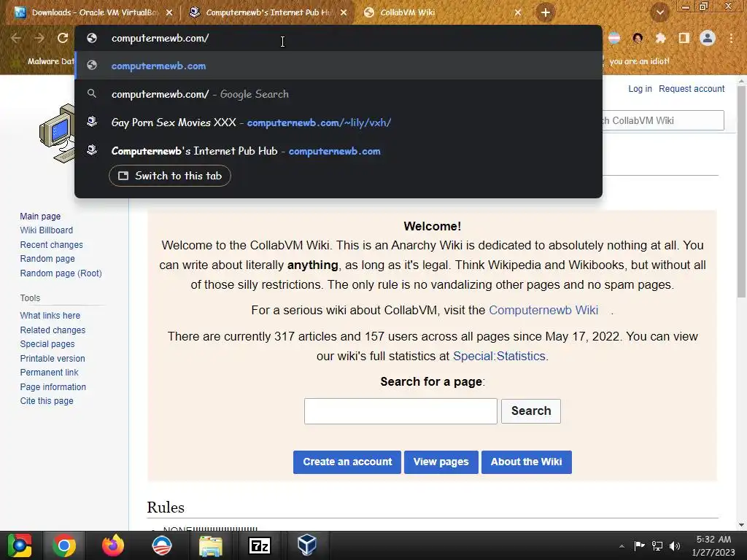Open the Random page sidebar link
This screenshot has height=560, width=747.
pyautogui.click(x=47, y=259)
